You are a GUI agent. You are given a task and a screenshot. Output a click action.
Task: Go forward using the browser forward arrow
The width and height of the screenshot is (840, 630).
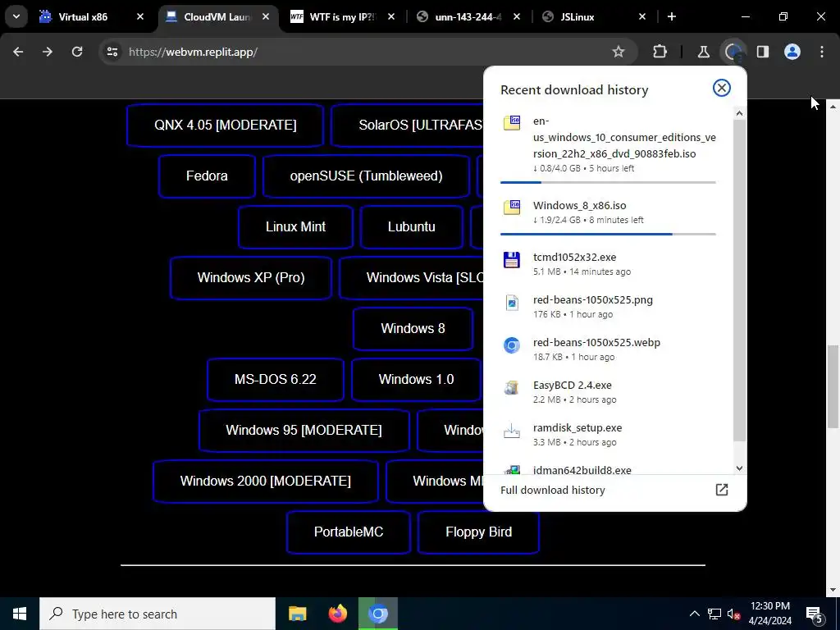[48, 52]
